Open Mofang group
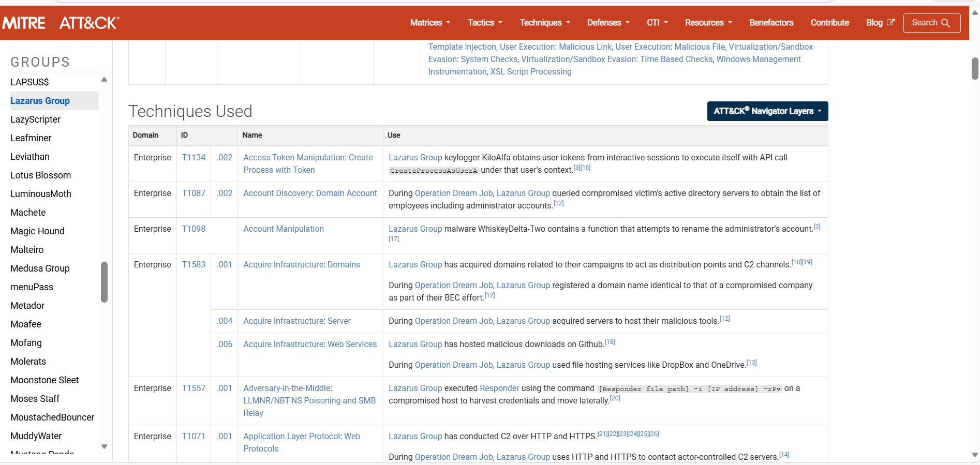This screenshot has width=980, height=465. pyautogui.click(x=26, y=343)
